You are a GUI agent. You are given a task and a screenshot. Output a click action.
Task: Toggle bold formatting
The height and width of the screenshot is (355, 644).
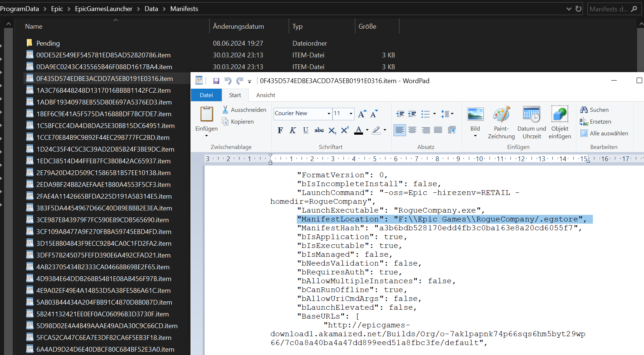(x=280, y=130)
